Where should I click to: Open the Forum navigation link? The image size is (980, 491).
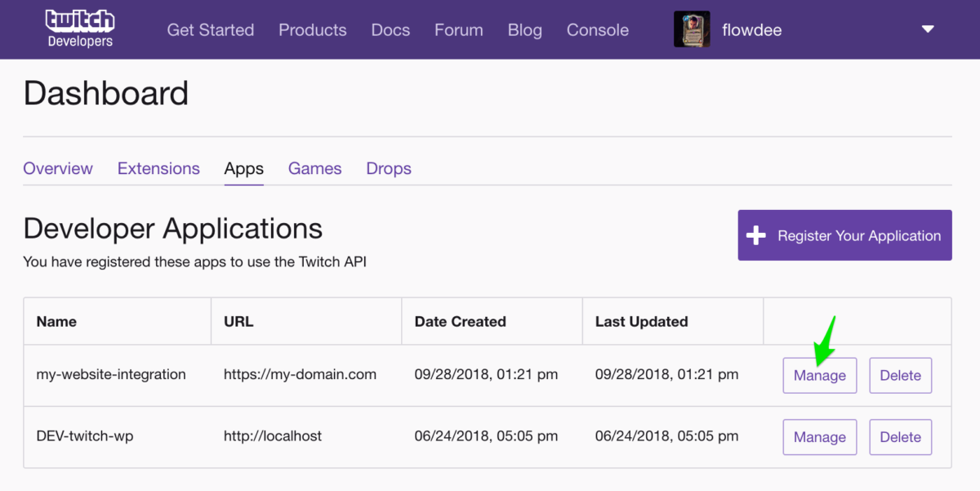point(459,29)
